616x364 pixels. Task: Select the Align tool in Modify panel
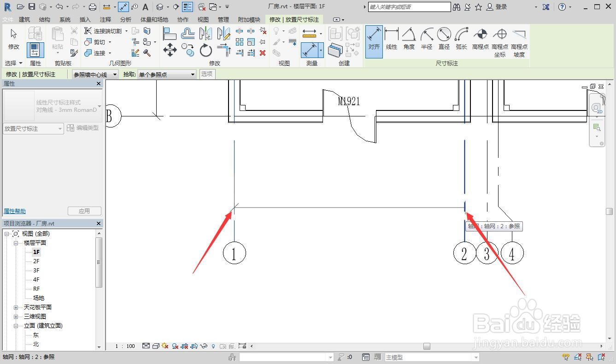[170, 34]
